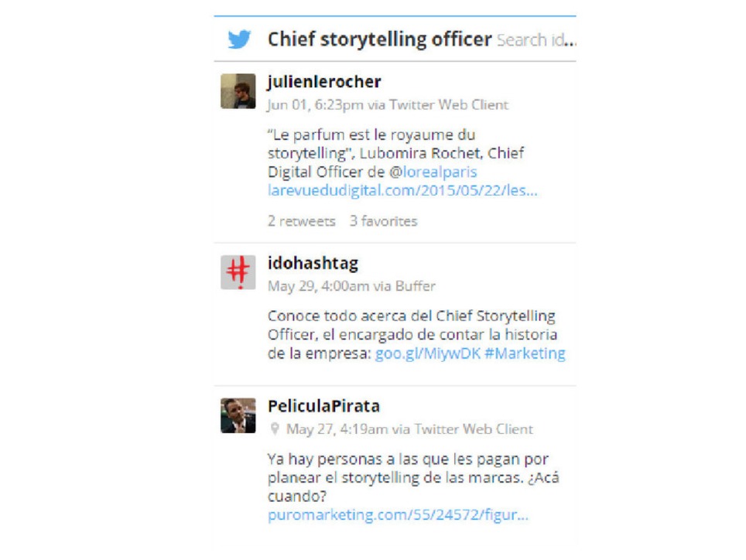View the 3 favorites count
This screenshot has height=560, width=746.
pos(383,221)
